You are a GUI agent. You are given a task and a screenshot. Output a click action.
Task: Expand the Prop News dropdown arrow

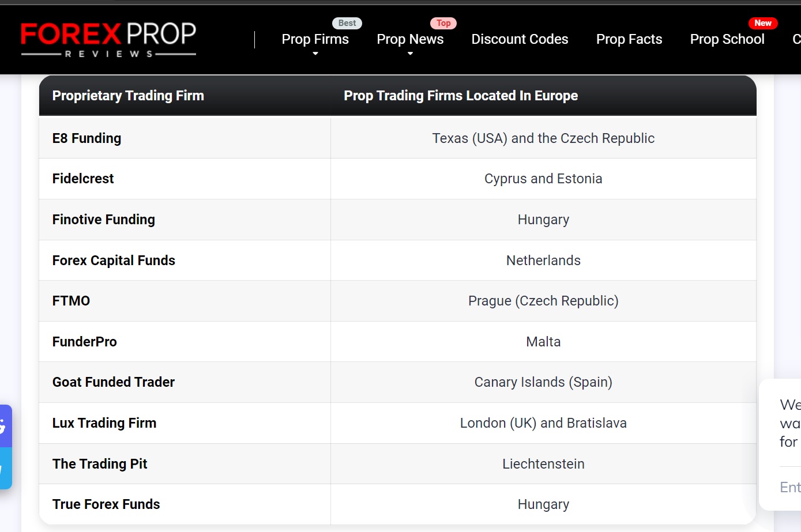(x=410, y=54)
